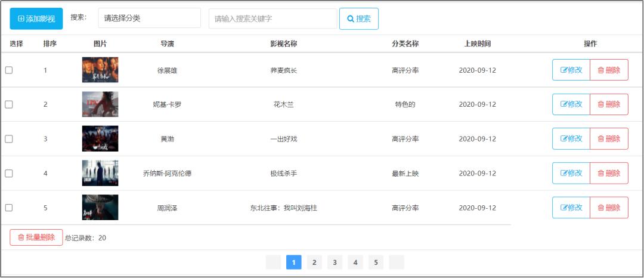Screen dimensions: 644x278
Task: Click the previous page pagination arrow
Action: [273, 262]
